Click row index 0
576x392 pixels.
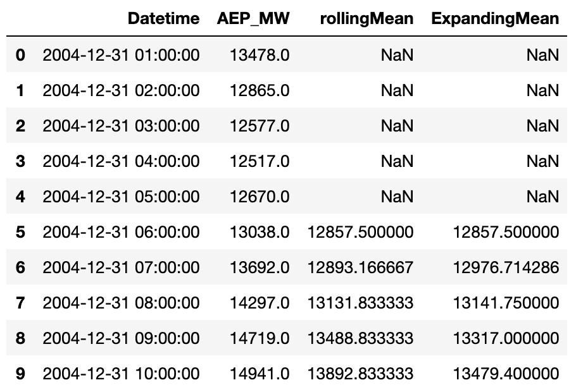(20, 56)
